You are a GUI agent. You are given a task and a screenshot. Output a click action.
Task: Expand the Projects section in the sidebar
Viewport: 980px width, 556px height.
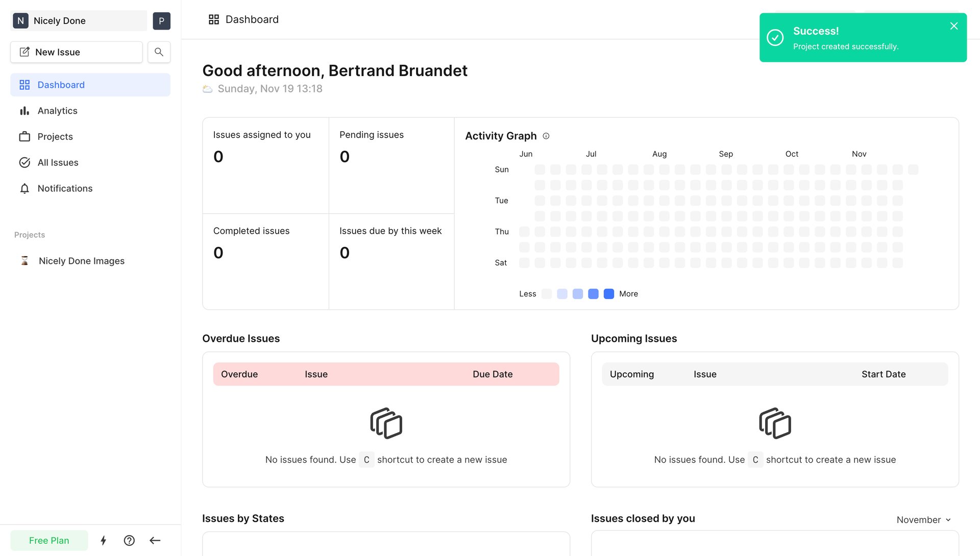click(x=29, y=235)
